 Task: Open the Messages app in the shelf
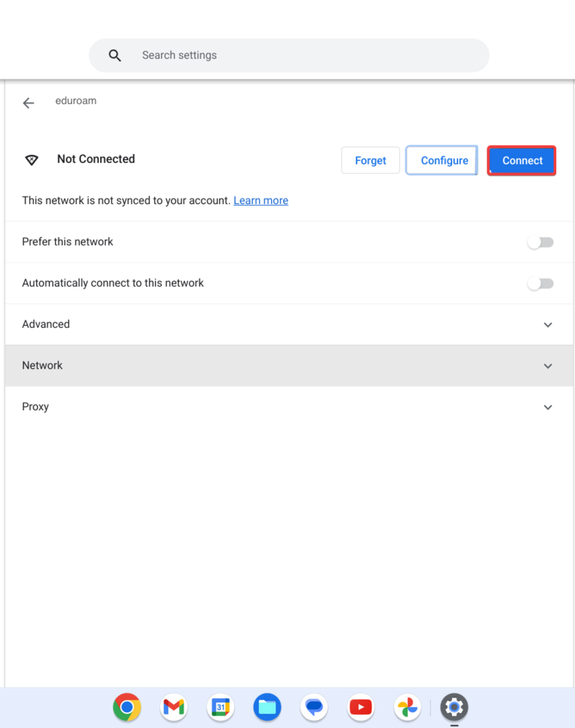click(x=314, y=707)
